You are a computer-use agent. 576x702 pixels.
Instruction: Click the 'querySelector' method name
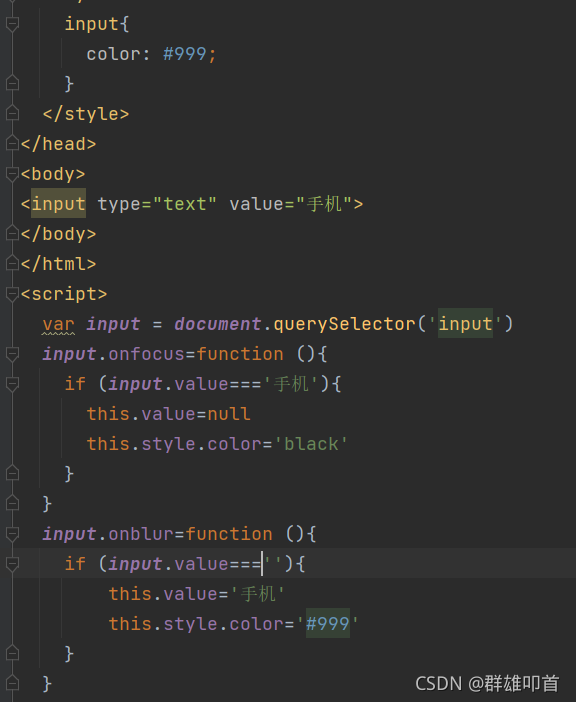345,324
